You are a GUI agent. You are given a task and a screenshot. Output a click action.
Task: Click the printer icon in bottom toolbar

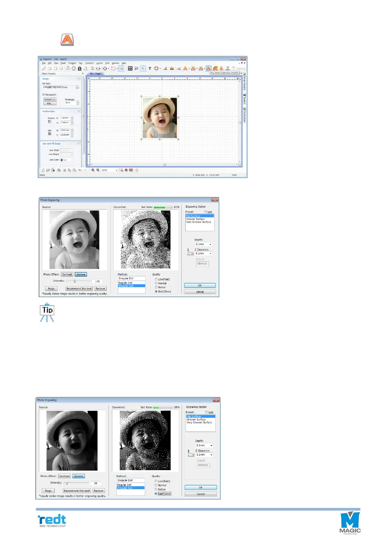point(59,170)
